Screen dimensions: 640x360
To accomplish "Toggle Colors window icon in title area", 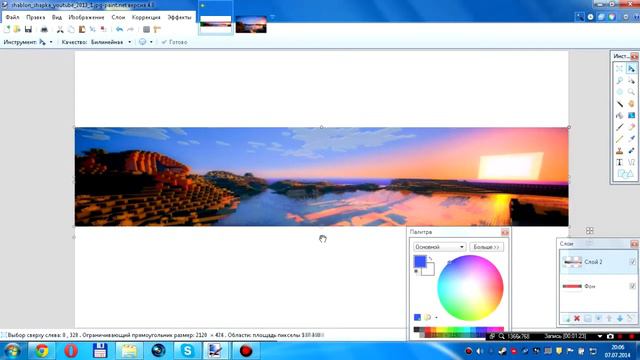I will click(612, 17).
